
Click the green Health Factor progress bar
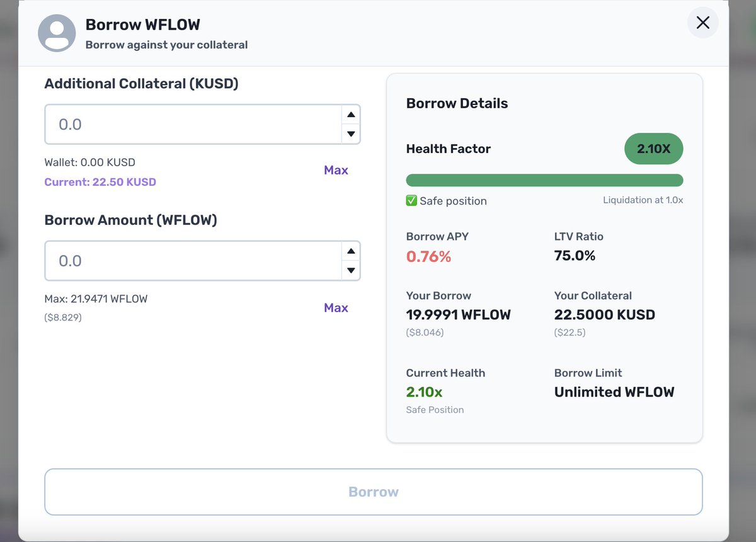tap(544, 180)
